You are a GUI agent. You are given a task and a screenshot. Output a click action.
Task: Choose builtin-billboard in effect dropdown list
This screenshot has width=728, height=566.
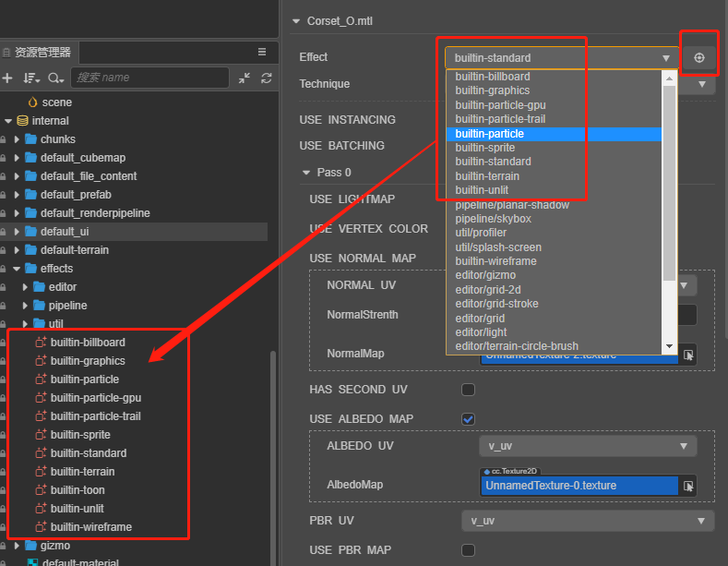[x=554, y=77]
